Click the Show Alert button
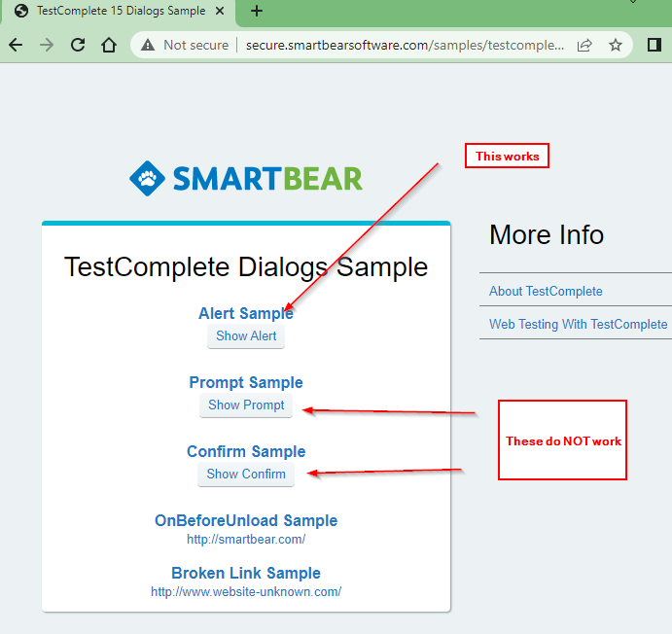This screenshot has width=672, height=634. pyautogui.click(x=246, y=335)
